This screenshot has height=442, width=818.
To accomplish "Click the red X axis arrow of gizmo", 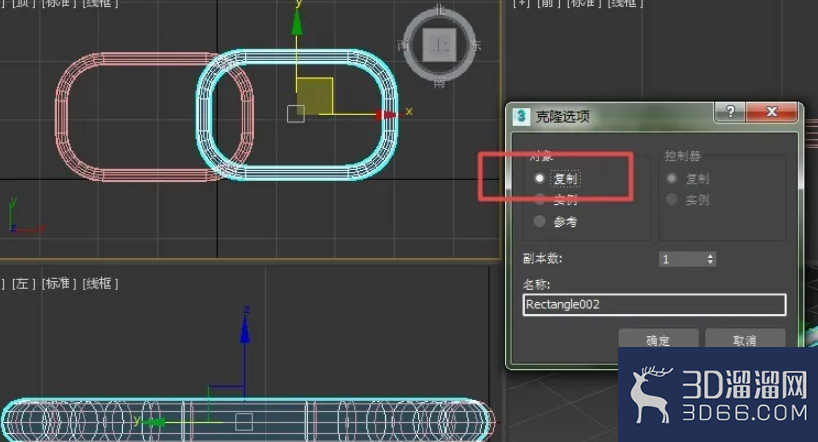I will coord(386,114).
